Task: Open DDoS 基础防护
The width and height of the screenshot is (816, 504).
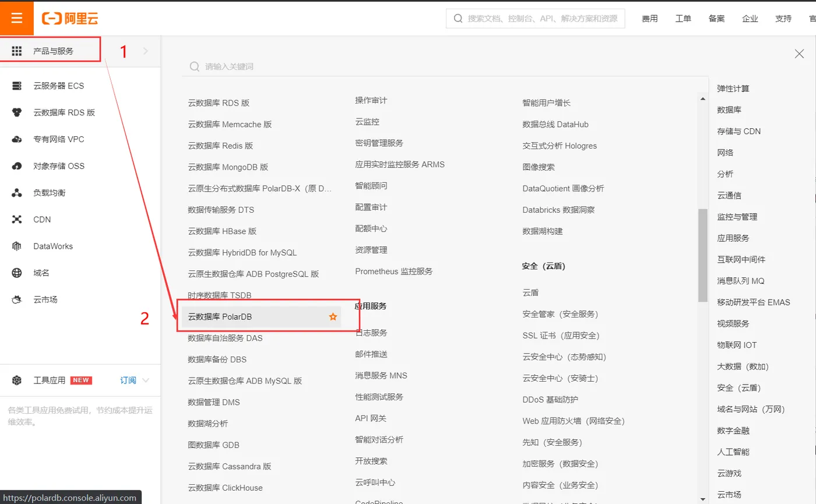Action: 550,400
